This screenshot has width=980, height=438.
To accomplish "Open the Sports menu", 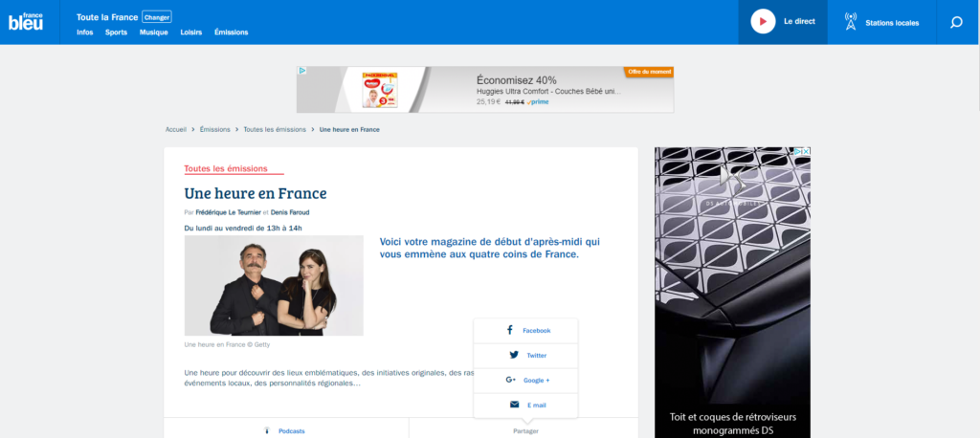I will (116, 33).
